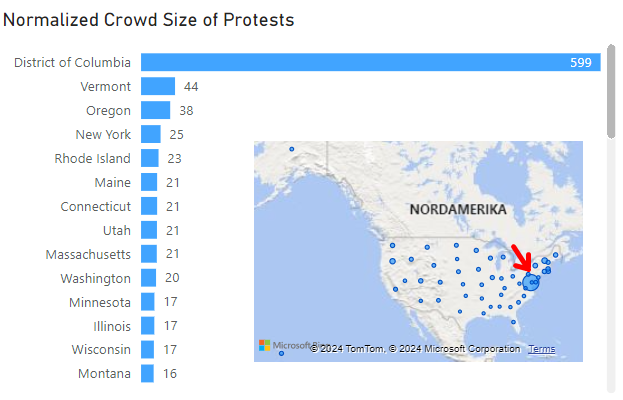Select the Minnesota label
Viewport: 623px width, 400px height.
point(100,302)
